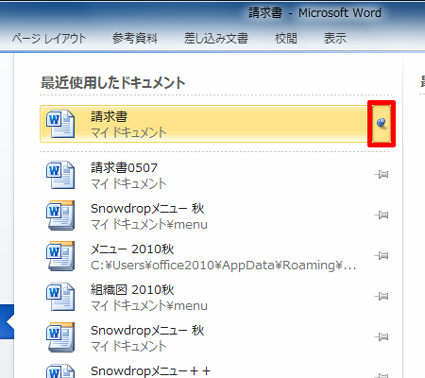Select the 校閲 ribbon tab
This screenshot has width=425, height=378.
[286, 39]
